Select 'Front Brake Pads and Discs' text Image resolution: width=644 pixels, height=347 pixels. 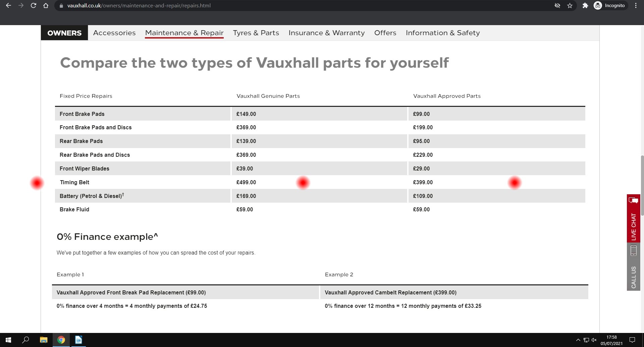click(96, 127)
